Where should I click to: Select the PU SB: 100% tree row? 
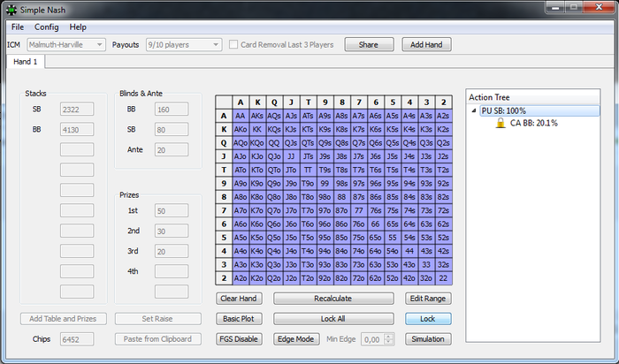tap(539, 110)
